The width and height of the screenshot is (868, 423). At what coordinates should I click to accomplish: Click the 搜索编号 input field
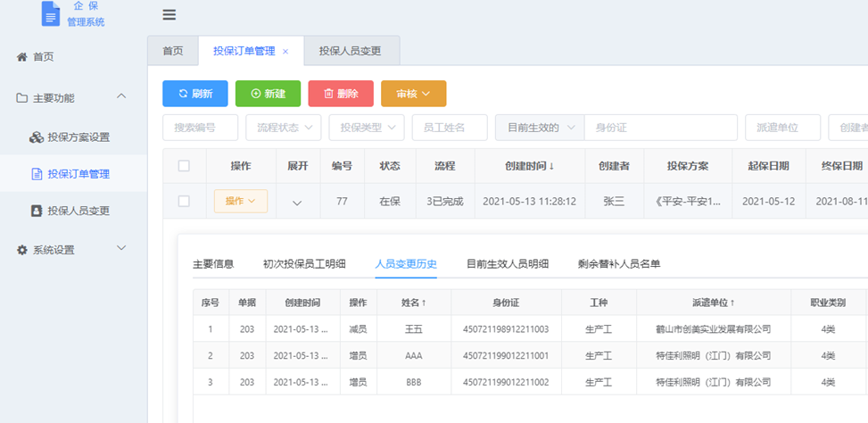(201, 128)
